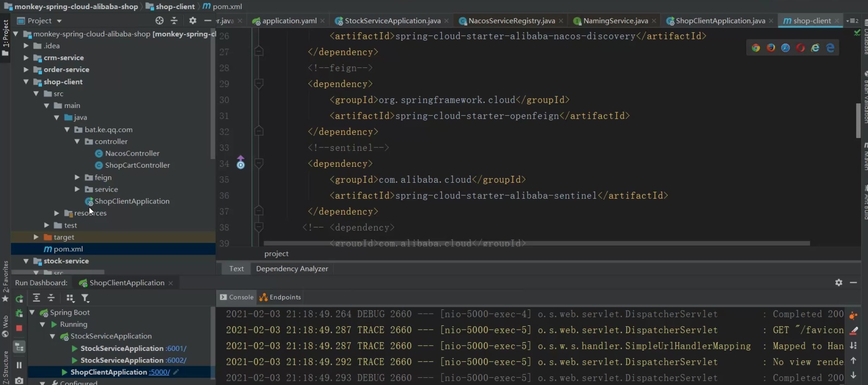Switch to StockServiceApplication.java tab
The image size is (868, 385).
[x=392, y=21]
